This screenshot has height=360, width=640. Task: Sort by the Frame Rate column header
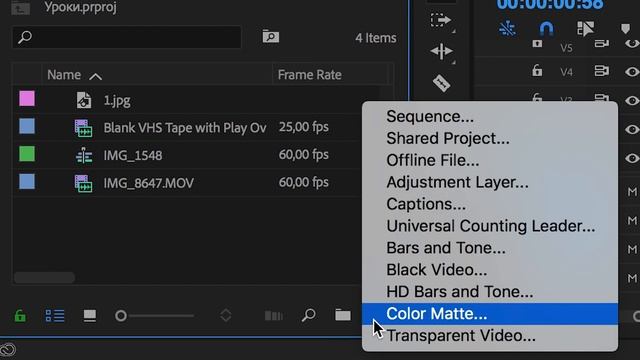coord(309,75)
